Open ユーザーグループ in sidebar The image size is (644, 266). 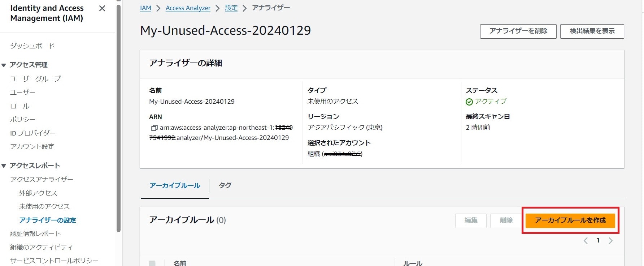pyautogui.click(x=35, y=78)
